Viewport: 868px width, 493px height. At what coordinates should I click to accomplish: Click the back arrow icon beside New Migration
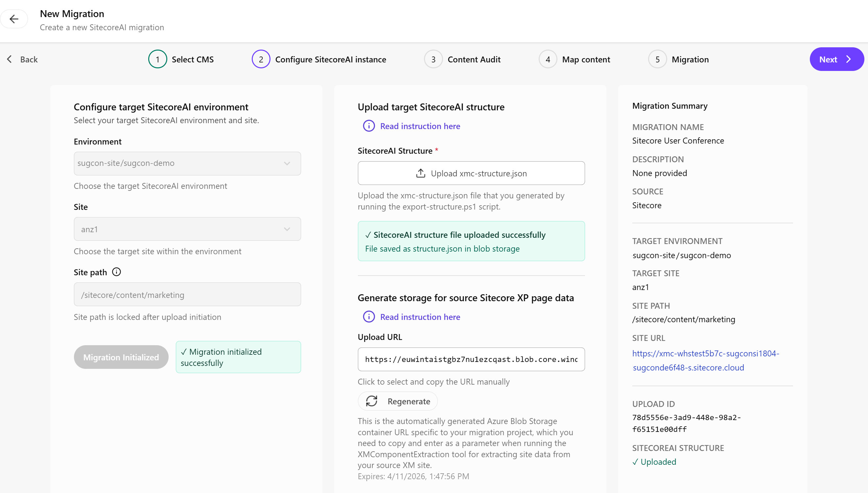point(14,19)
